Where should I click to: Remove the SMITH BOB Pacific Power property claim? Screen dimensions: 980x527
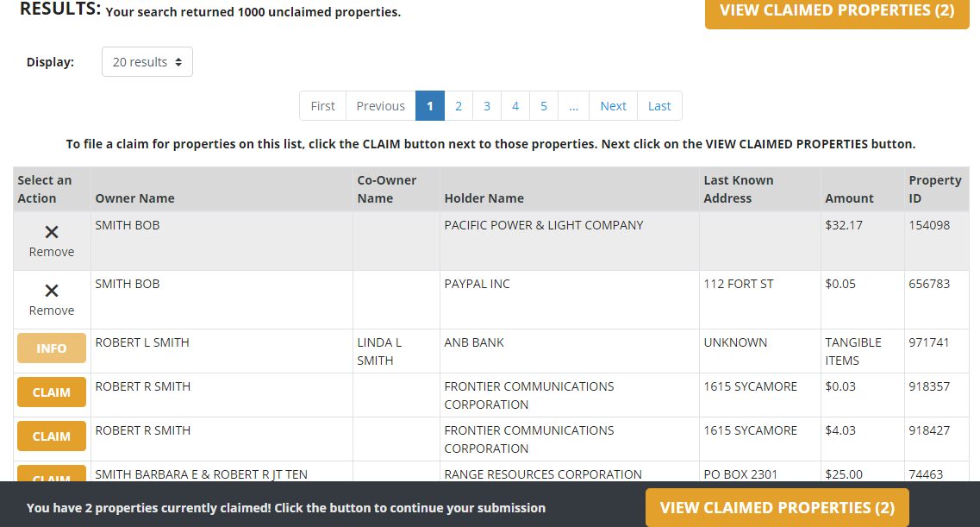pos(51,240)
